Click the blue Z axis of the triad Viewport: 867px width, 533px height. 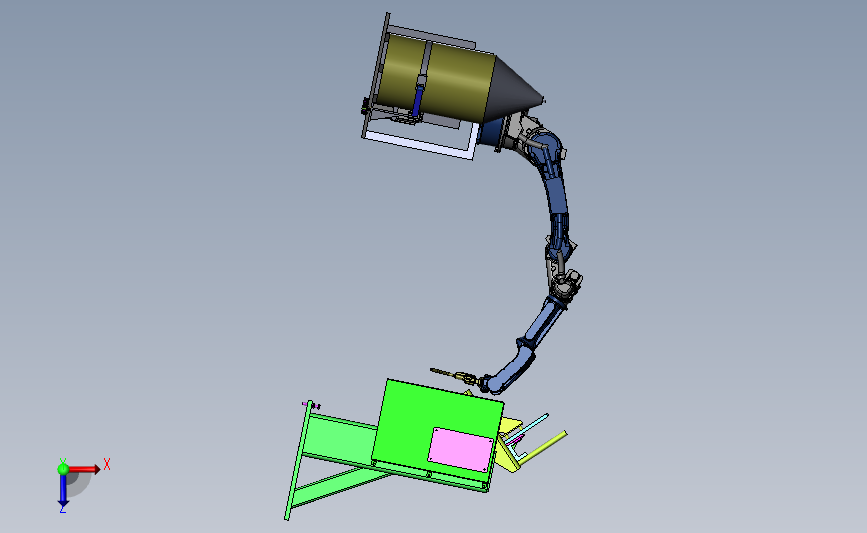pos(63,491)
